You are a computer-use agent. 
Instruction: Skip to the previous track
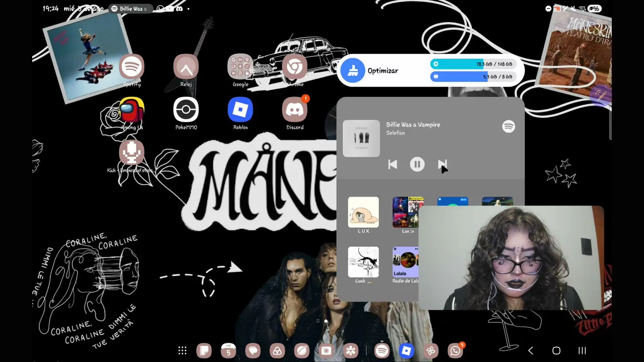point(392,164)
